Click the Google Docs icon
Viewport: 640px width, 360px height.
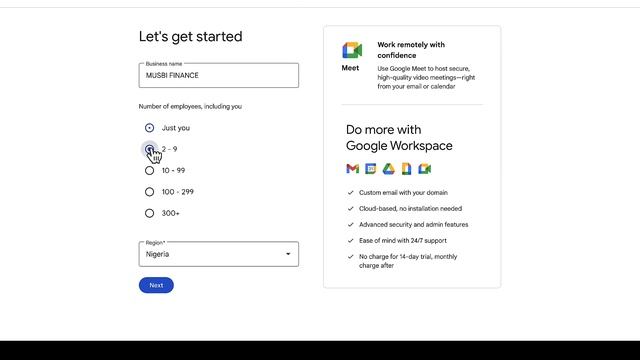click(x=407, y=169)
